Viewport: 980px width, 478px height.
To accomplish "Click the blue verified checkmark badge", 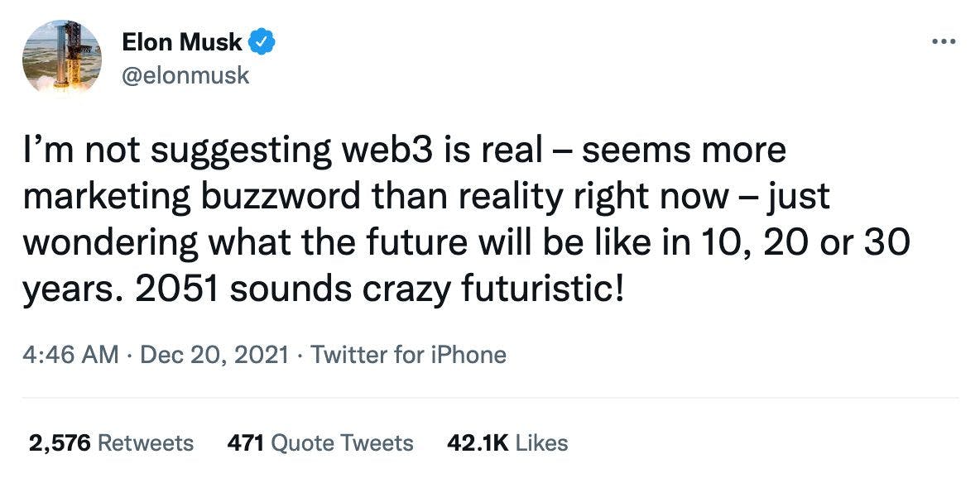I will (264, 41).
